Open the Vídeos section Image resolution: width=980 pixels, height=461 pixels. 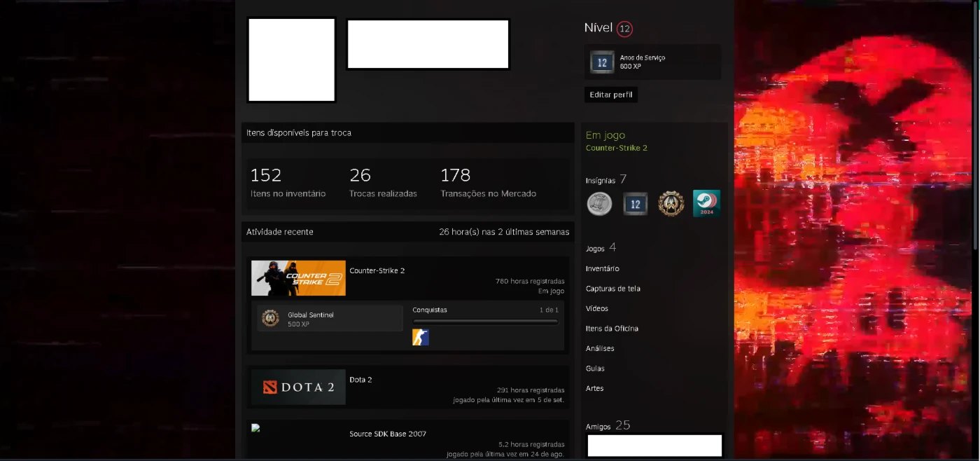tap(597, 308)
